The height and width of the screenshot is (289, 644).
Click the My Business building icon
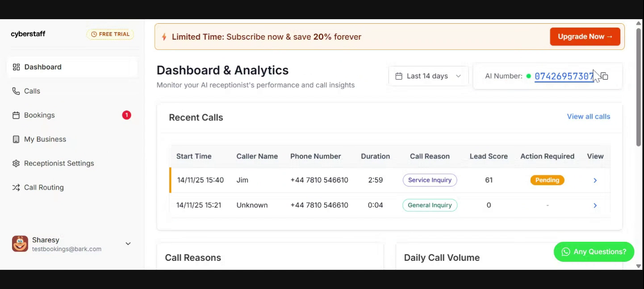(x=16, y=140)
